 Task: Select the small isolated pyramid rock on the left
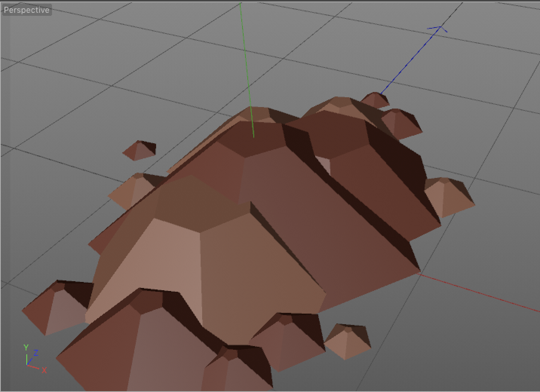pyautogui.click(x=139, y=150)
